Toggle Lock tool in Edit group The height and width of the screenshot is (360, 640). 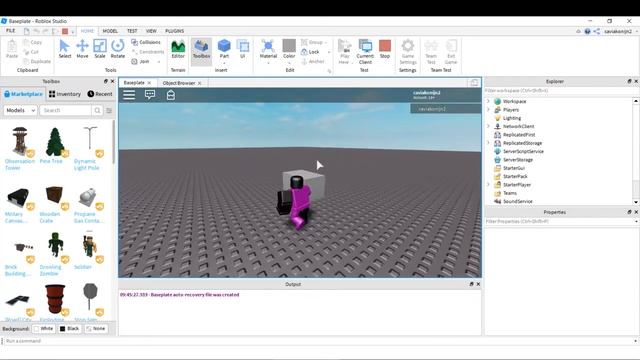click(310, 52)
